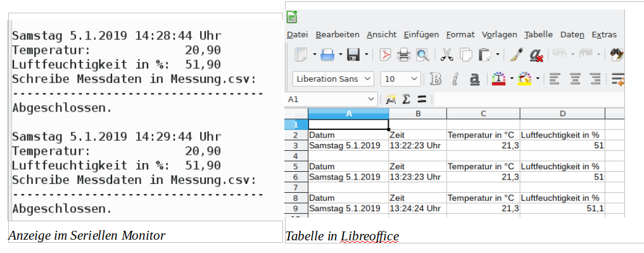Activate Clone Formatting paintbrush
The height and width of the screenshot is (253, 644).
pos(516,55)
